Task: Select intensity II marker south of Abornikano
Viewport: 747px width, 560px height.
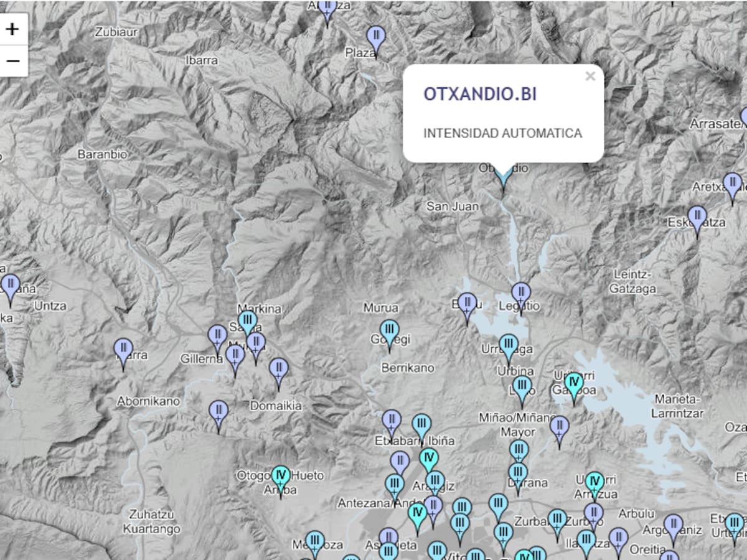Action: click(x=218, y=412)
